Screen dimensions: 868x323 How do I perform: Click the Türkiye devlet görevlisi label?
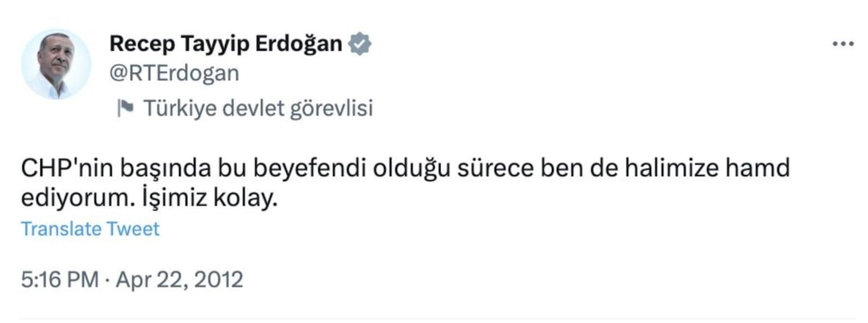tap(258, 109)
